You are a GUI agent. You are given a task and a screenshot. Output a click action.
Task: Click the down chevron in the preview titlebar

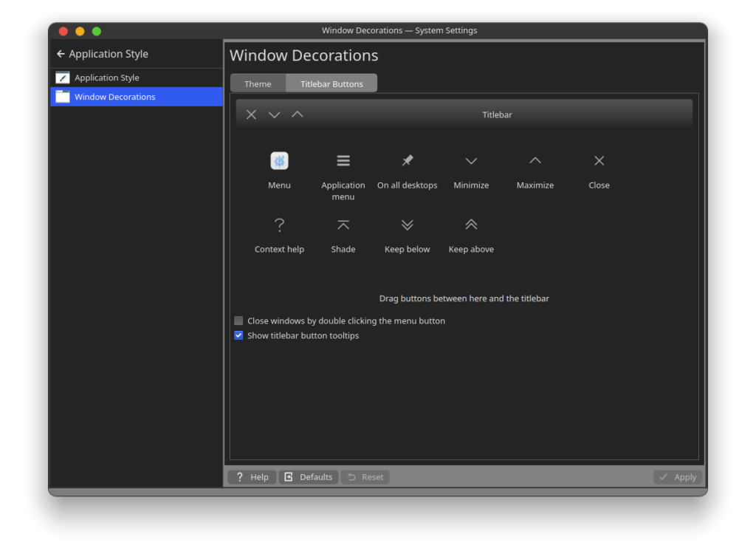point(275,114)
